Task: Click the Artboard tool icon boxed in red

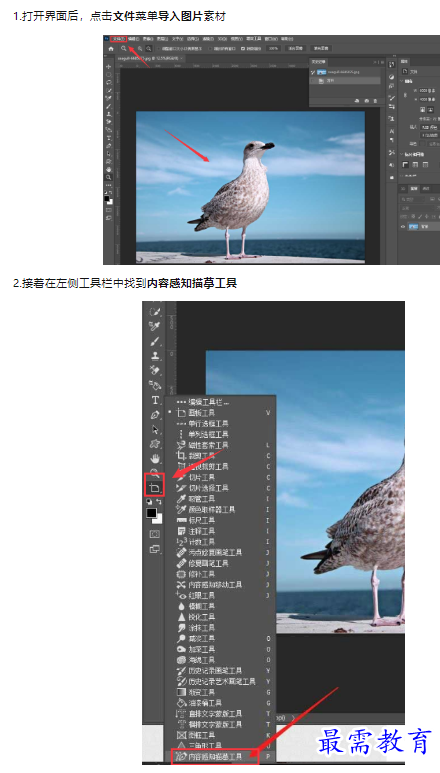Action: [x=154, y=488]
